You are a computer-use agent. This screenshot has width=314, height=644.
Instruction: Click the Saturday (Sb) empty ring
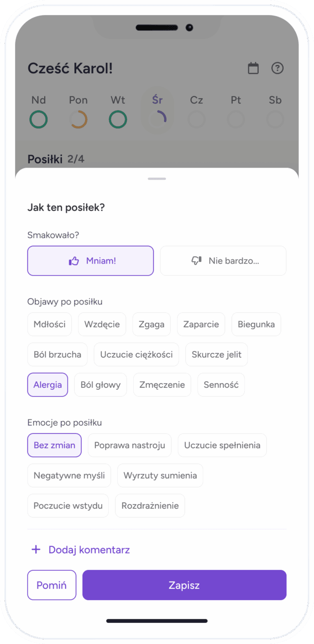(x=275, y=119)
